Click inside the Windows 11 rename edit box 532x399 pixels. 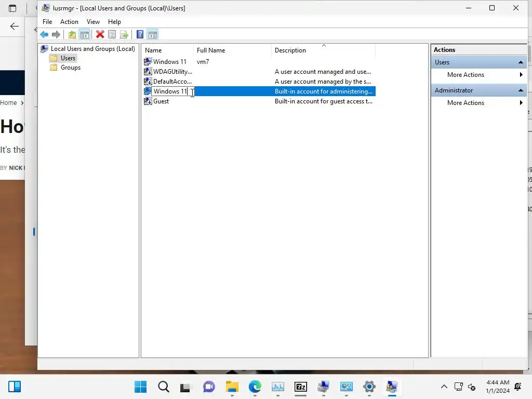(x=172, y=91)
